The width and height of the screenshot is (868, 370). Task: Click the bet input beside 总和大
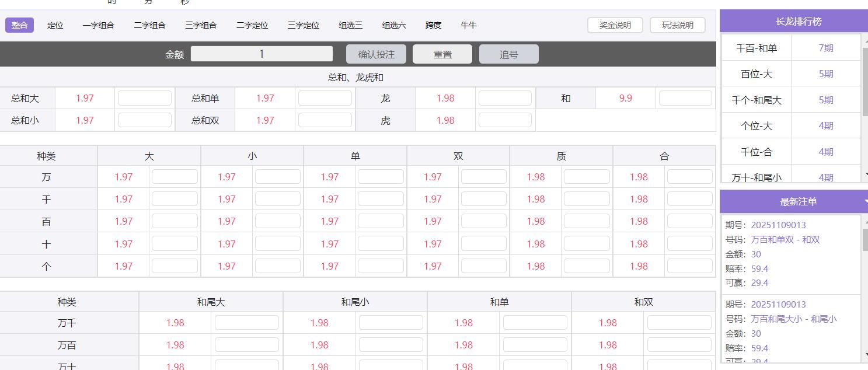coord(145,97)
